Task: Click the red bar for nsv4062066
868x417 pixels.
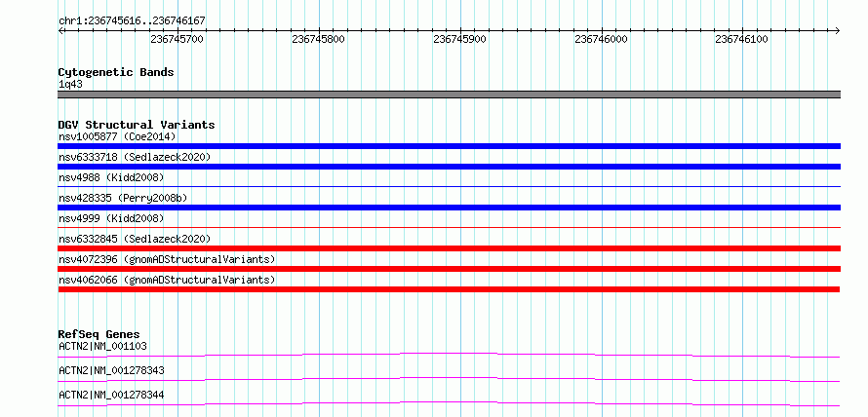Action: [x=449, y=289]
